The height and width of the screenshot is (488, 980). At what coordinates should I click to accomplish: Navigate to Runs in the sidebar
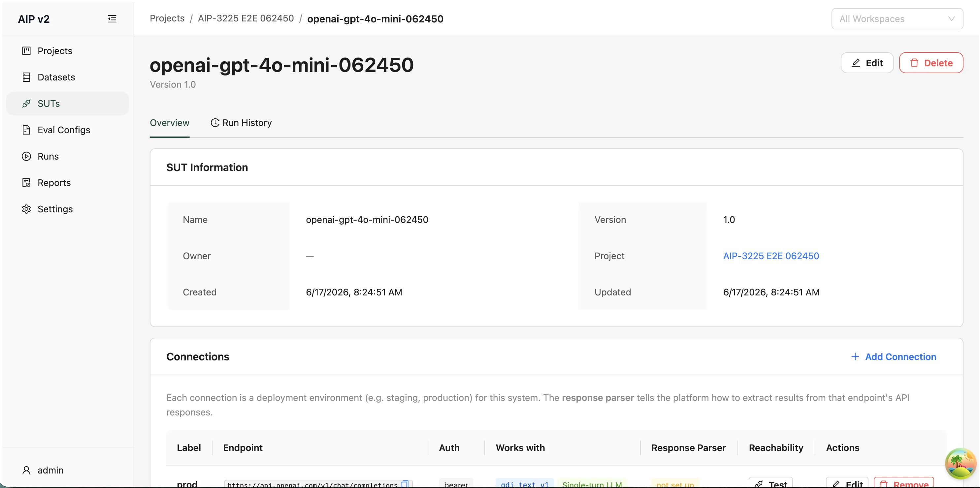click(68, 156)
